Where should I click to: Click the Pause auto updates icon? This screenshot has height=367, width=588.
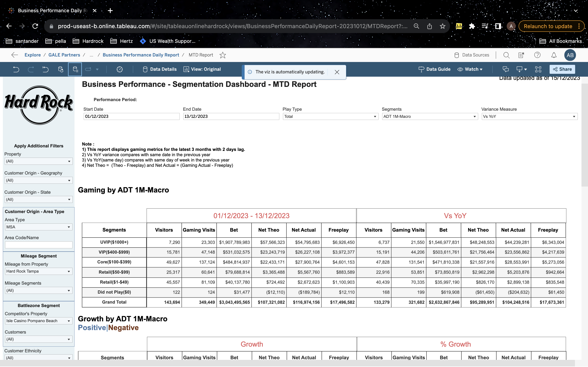75,69
